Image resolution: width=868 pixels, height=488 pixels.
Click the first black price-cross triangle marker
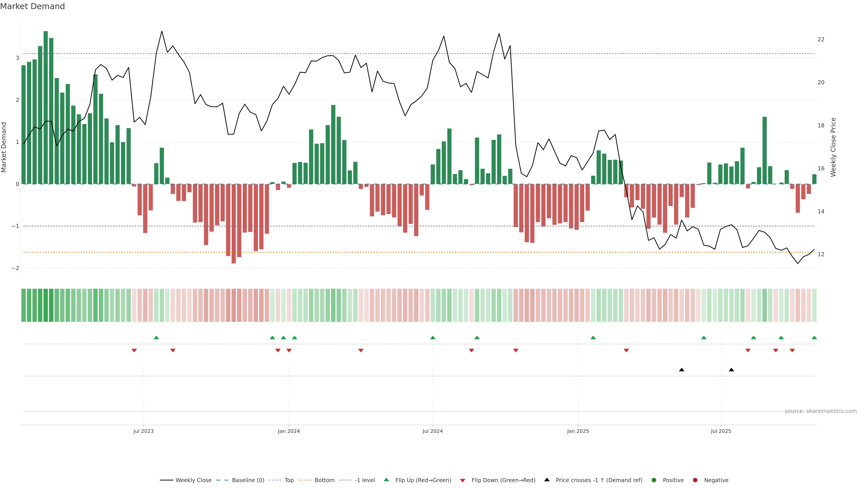682,370
